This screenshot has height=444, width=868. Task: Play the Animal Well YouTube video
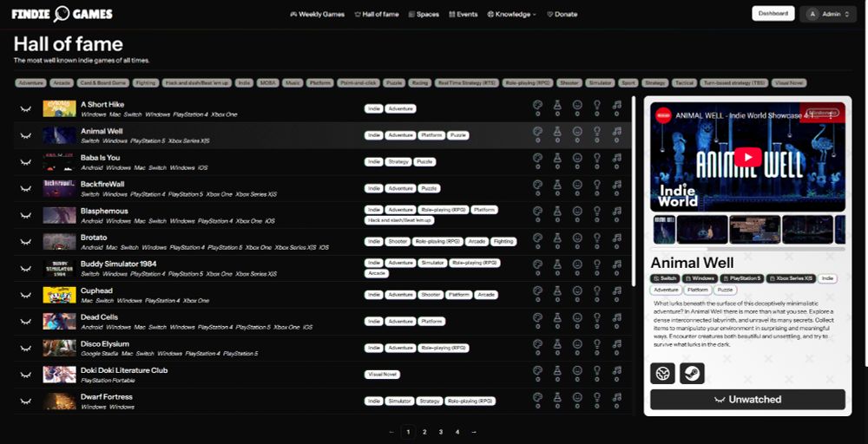click(x=748, y=156)
